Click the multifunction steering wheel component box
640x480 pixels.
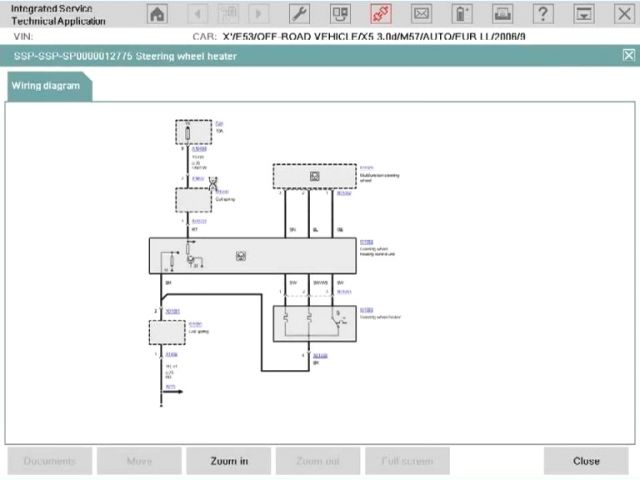(314, 176)
